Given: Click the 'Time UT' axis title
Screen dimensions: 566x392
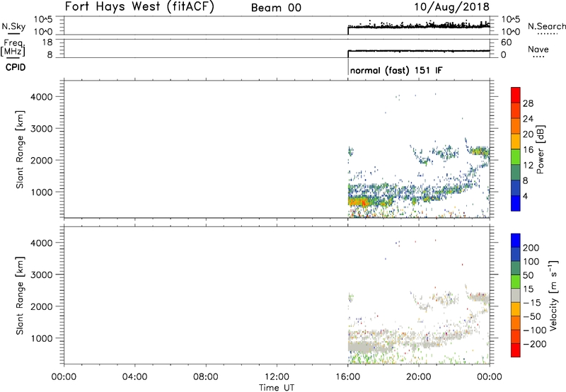Looking at the screenshot, I should pos(277,388).
